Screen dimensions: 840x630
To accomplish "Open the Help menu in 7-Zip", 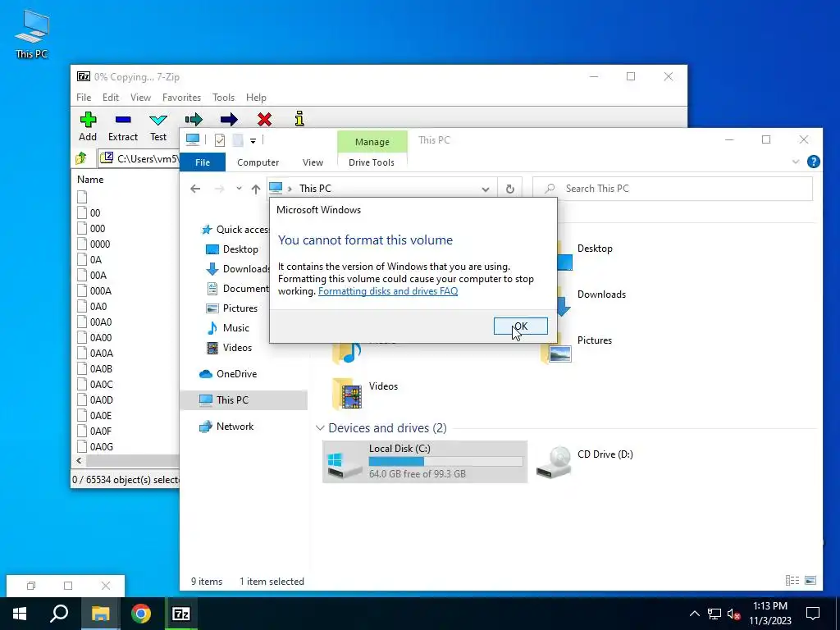I will [x=256, y=98].
